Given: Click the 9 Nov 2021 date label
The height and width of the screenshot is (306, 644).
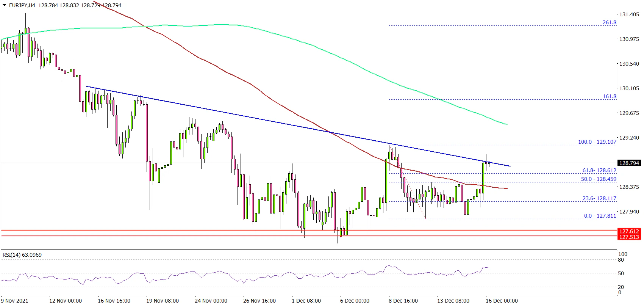Looking at the screenshot, I should click(14, 301).
